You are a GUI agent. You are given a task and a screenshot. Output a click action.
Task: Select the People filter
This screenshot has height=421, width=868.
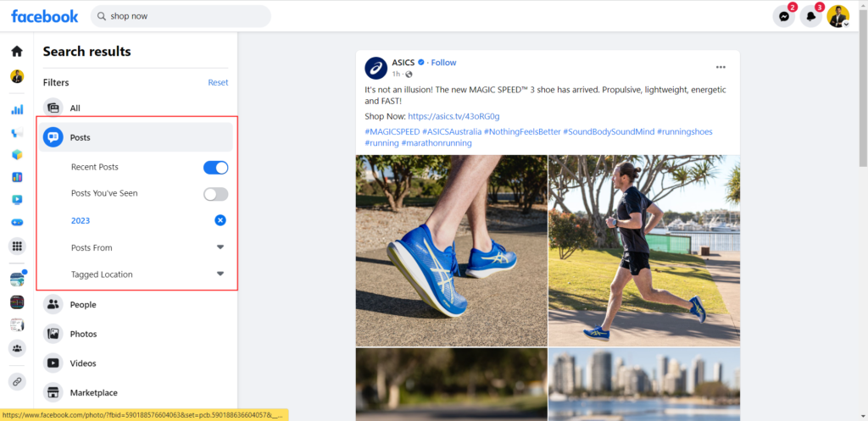136,305
